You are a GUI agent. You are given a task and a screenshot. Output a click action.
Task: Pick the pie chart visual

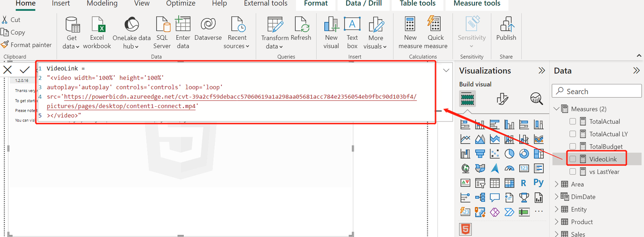[509, 154]
